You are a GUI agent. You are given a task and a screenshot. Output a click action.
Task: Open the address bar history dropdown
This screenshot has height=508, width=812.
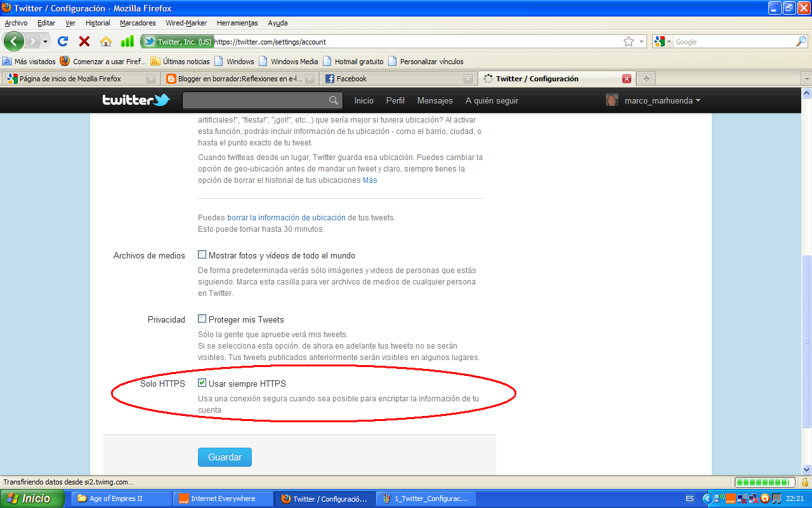point(641,42)
